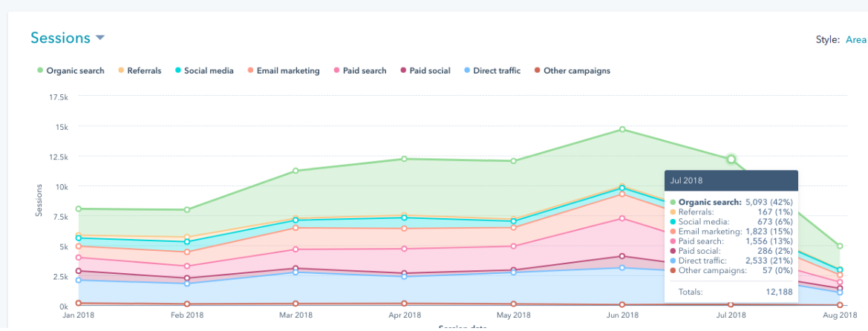Toggle Paid social legend series

pos(425,71)
